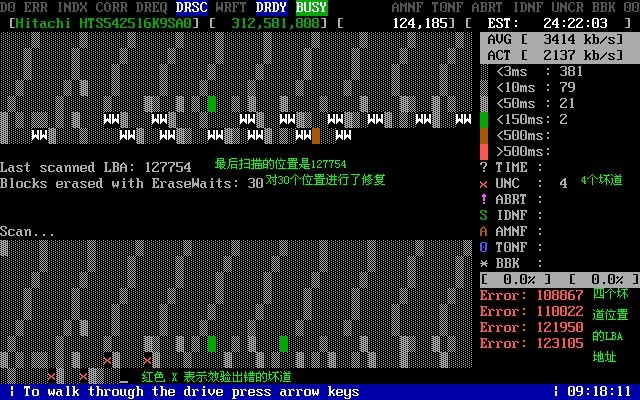Click the orange A AMNF legend icon
This screenshot has height=400, width=640.
(x=484, y=231)
